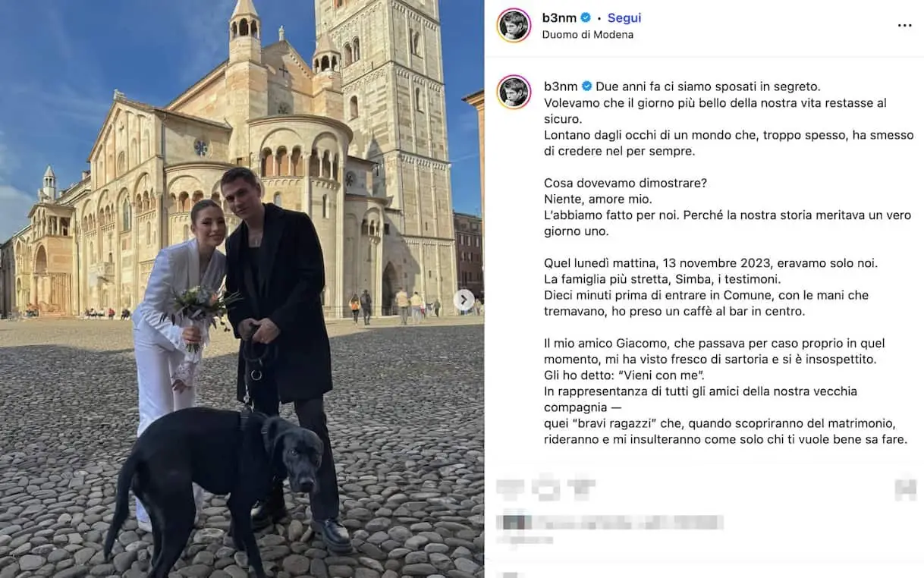Open the blurred liked-by line below action icons
This screenshot has height=578, width=924.
[610, 523]
